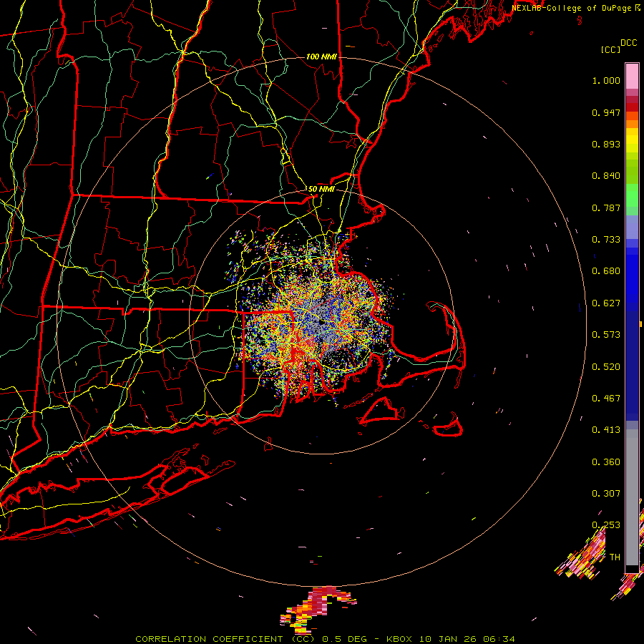The width and height of the screenshot is (644, 644).
Task: Click the [CC] units label
Action: pyautogui.click(x=610, y=49)
